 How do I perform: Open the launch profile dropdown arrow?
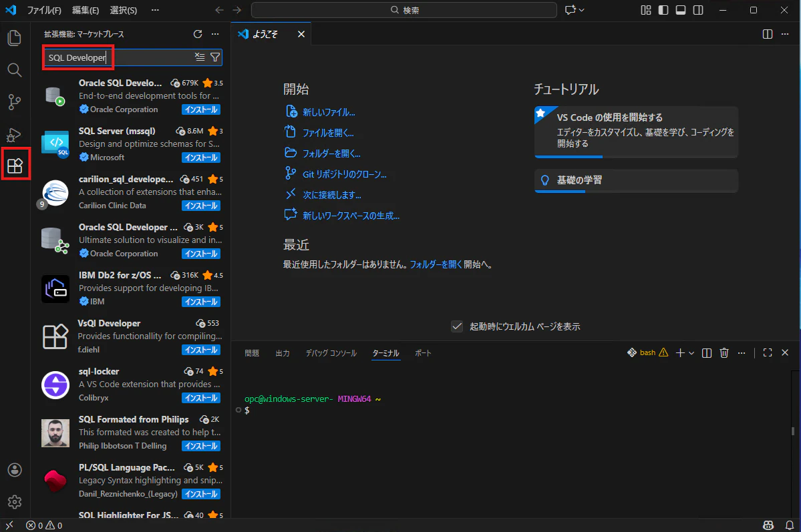[x=691, y=353]
